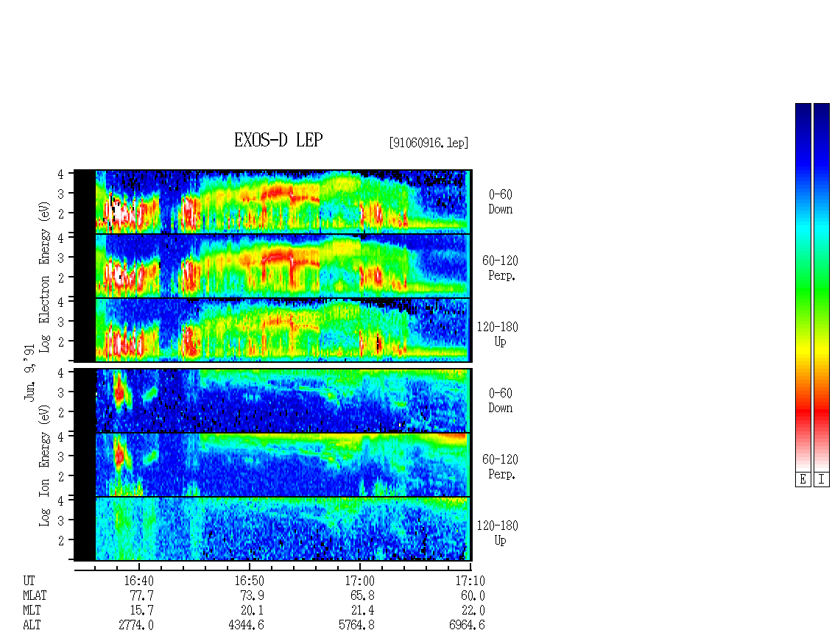Viewport: 832px width, 644px height.
Task: Click the MLAT value 73.9
Action: point(252,595)
